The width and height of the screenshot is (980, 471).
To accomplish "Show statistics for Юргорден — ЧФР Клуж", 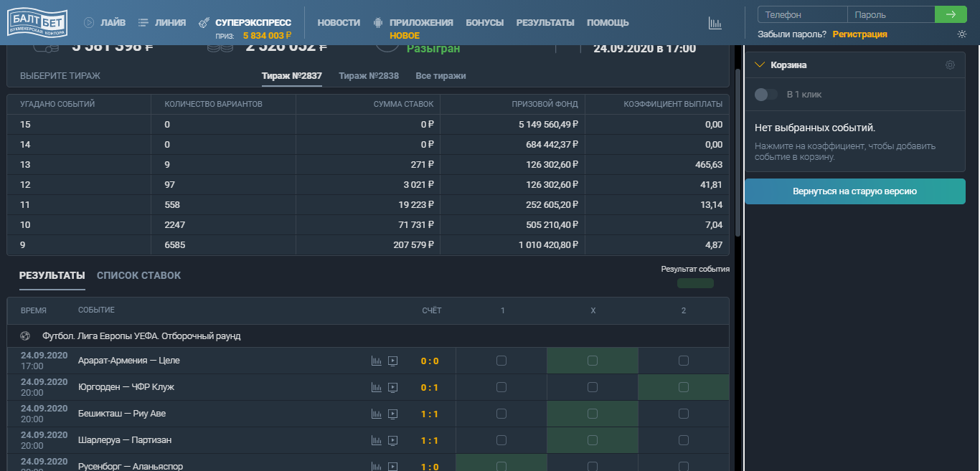I will pos(377,387).
